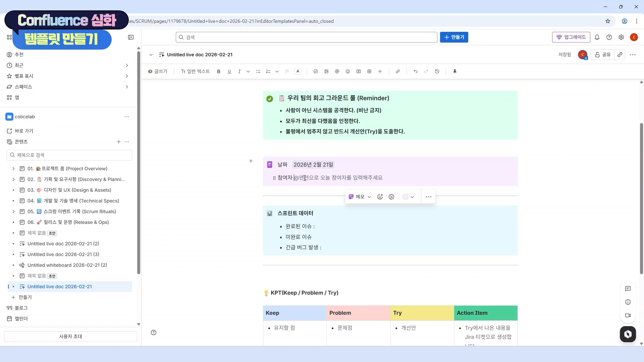Screen dimensions: 644x362
Task: Expand the 01. 프로젝트 홈 tree item
Action: (x=13, y=169)
